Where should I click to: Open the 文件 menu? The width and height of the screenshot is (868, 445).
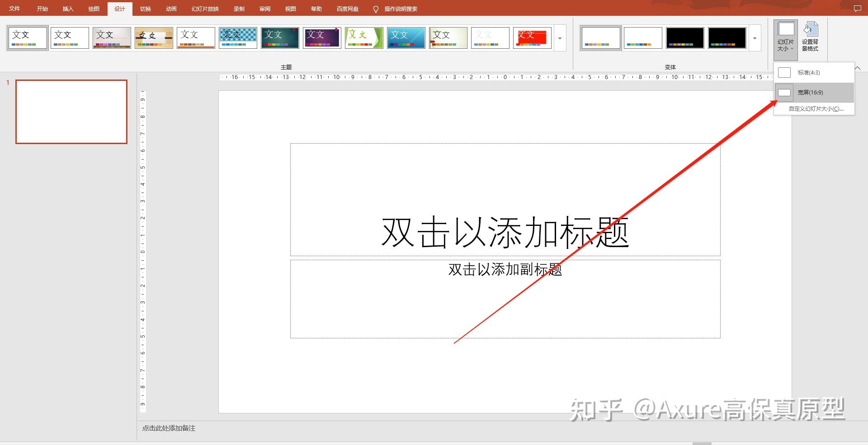14,8
